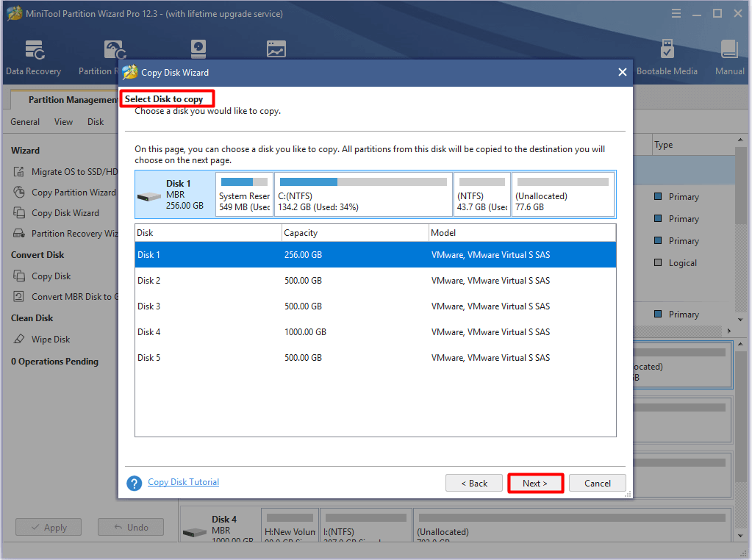
Task: Open the Manual book icon
Action: tap(729, 49)
